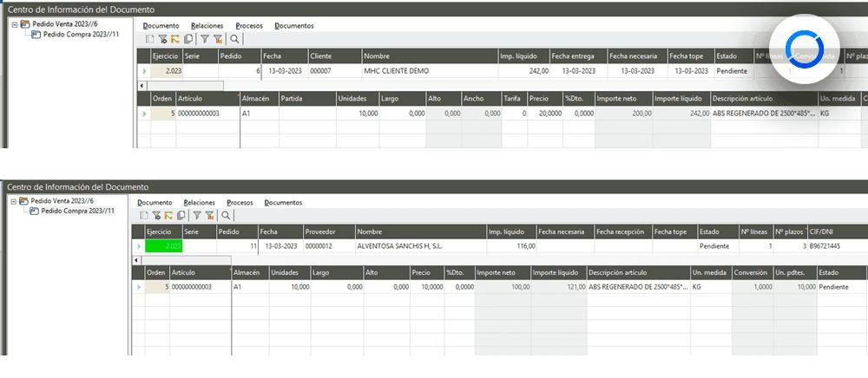Image resolution: width=868 pixels, height=378 pixels.
Task: Click new document icon in purchase order window
Action: tap(143, 216)
